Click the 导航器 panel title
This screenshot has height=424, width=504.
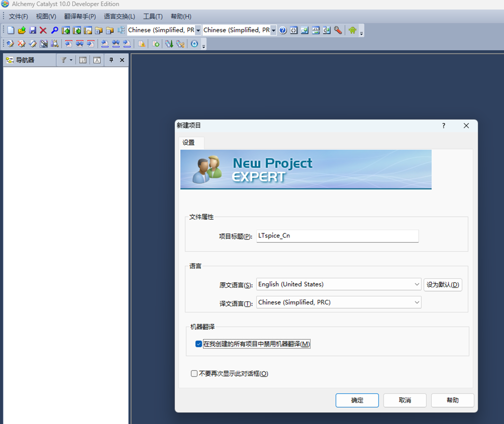click(x=25, y=60)
